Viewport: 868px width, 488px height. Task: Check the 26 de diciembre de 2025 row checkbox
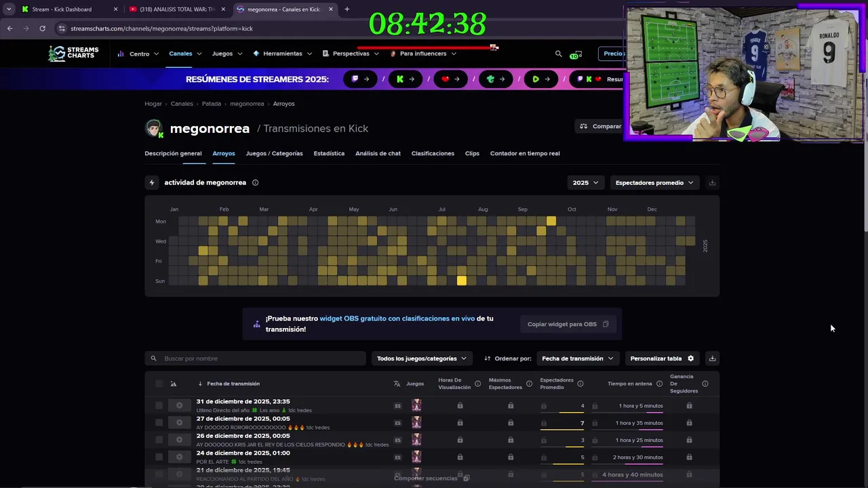(159, 439)
